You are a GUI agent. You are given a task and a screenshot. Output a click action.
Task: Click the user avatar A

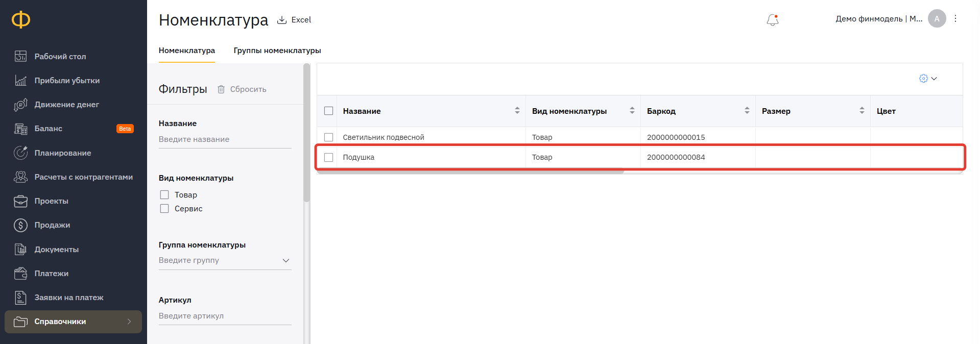937,18
